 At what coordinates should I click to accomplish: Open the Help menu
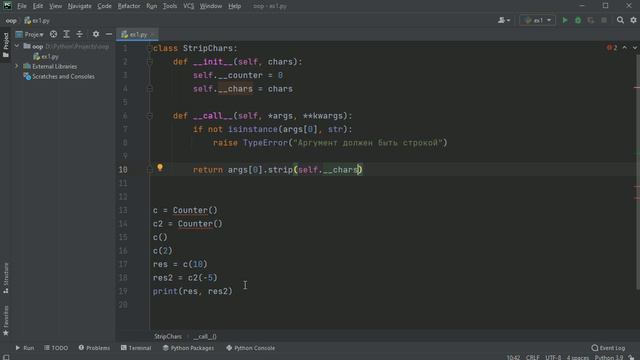pyautogui.click(x=234, y=6)
